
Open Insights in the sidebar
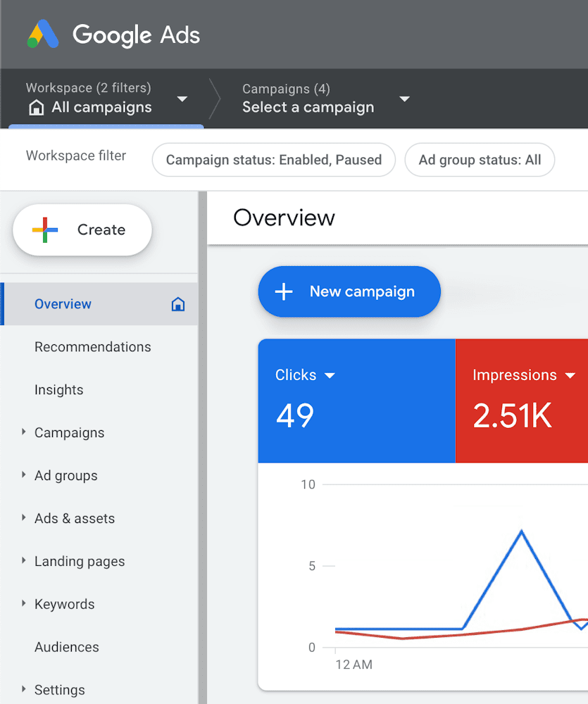pos(59,390)
